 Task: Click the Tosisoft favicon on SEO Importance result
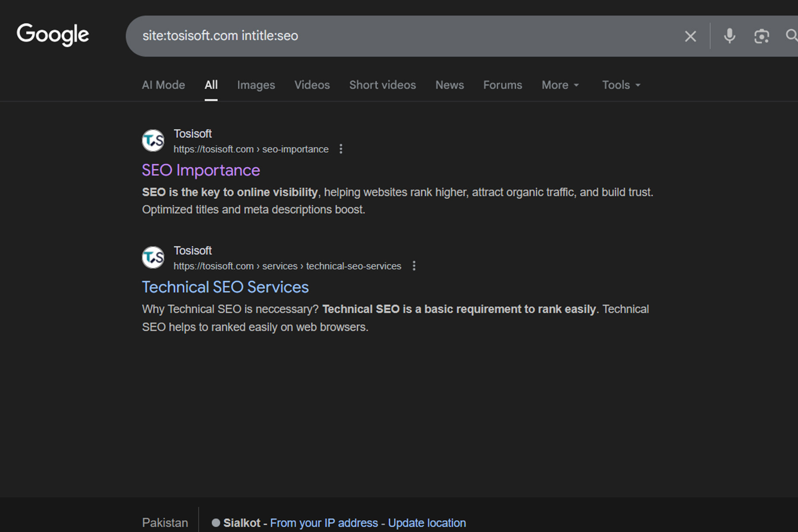[x=153, y=140]
